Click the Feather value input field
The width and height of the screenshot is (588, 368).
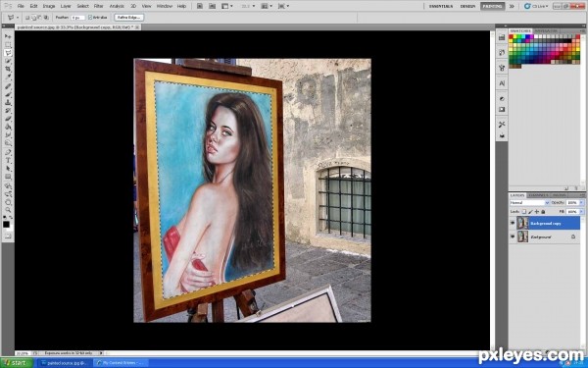pyautogui.click(x=78, y=18)
